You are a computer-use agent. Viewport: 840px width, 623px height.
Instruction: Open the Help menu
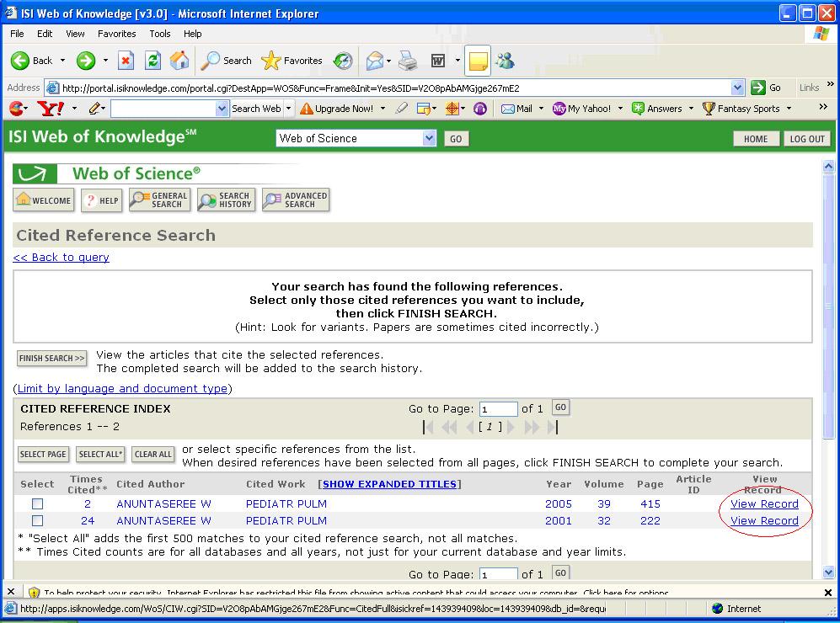pos(192,34)
